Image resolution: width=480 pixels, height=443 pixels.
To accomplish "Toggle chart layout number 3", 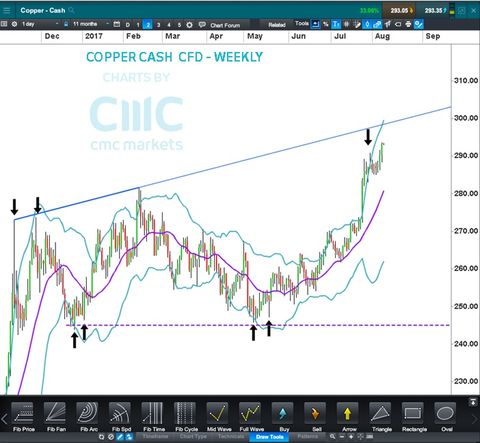I will coord(158,25).
